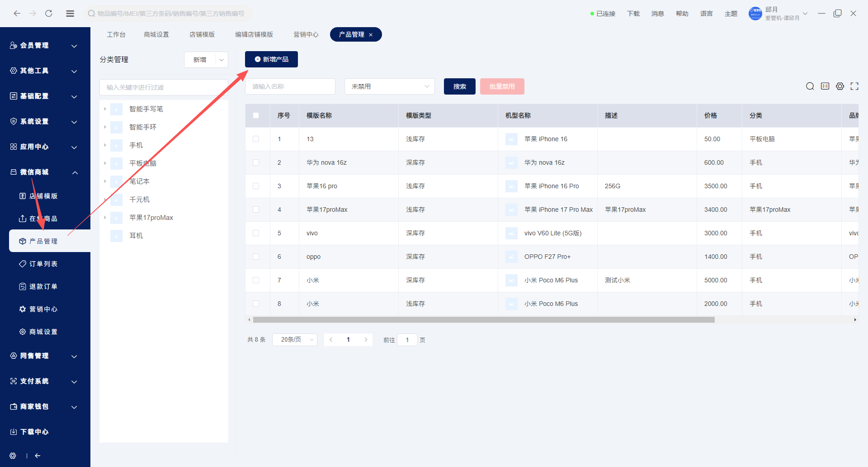Click the 智能手环 category icon
The image size is (868, 467).
117,127
